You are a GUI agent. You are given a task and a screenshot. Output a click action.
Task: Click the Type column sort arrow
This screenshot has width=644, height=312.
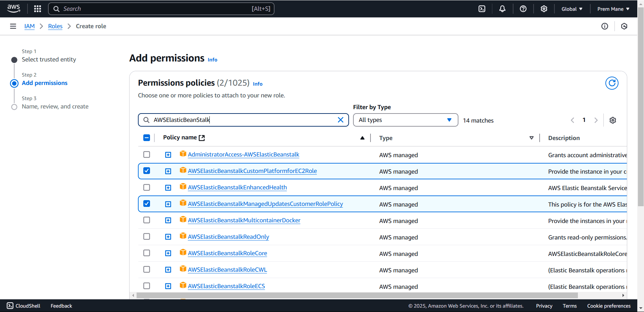[532, 138]
